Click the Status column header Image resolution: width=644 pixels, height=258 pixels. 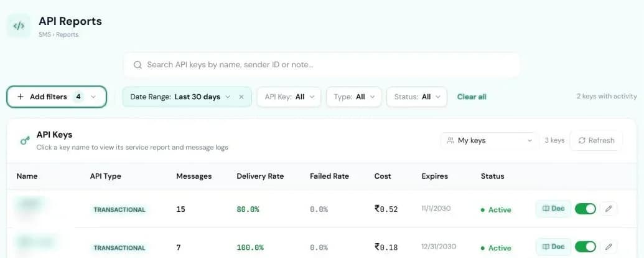(492, 176)
